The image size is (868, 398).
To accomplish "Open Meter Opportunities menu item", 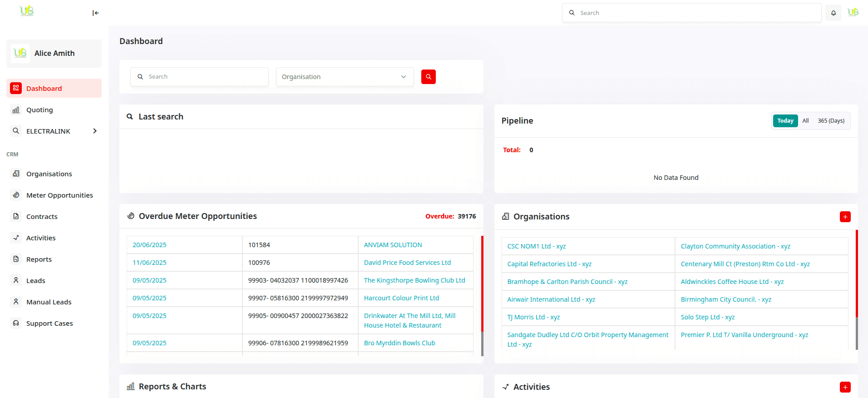I will tap(59, 195).
